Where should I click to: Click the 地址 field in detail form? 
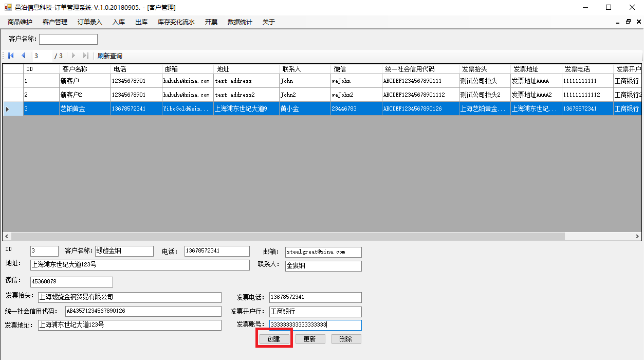point(140,265)
